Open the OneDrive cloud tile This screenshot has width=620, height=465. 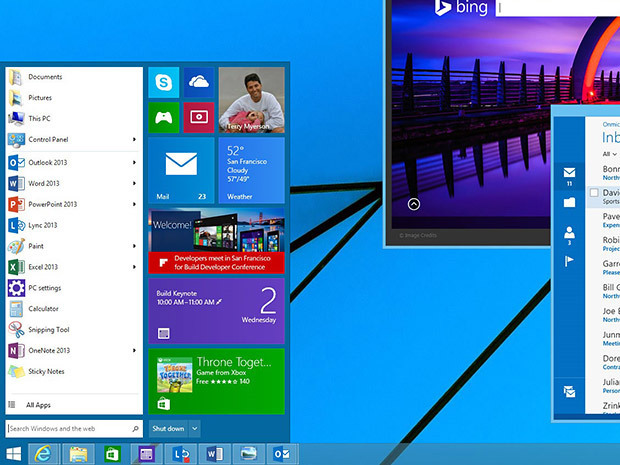pyautogui.click(x=199, y=82)
